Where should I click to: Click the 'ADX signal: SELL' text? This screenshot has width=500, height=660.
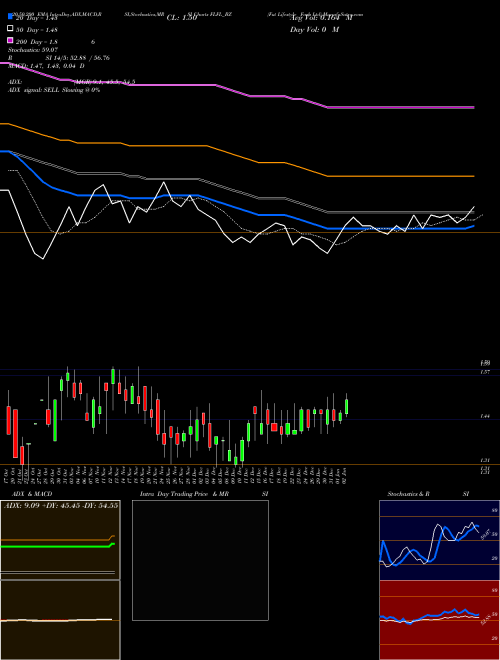(x=34, y=90)
